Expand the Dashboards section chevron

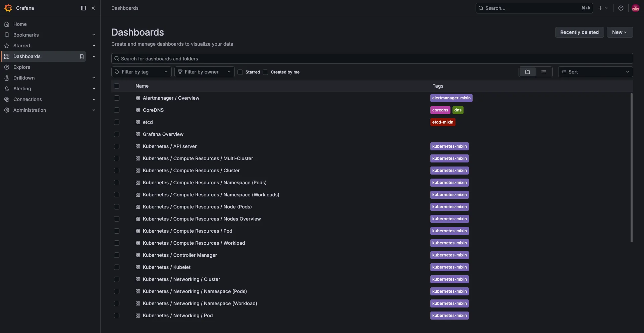pos(94,56)
